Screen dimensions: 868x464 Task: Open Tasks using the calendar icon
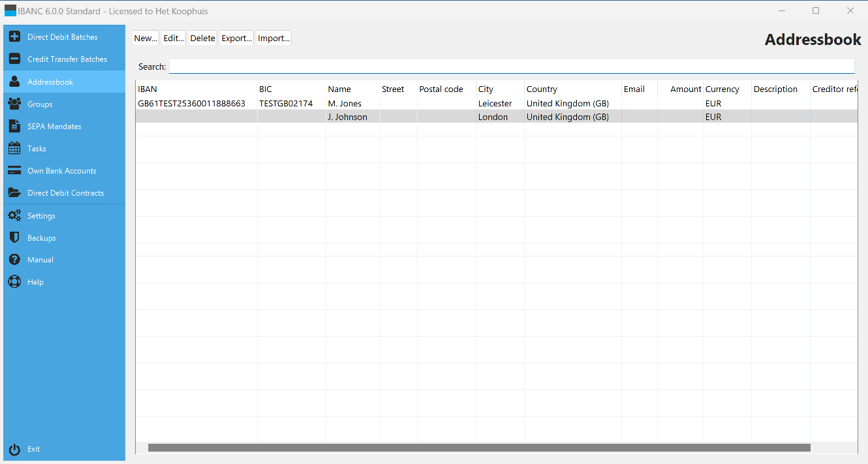pyautogui.click(x=14, y=149)
